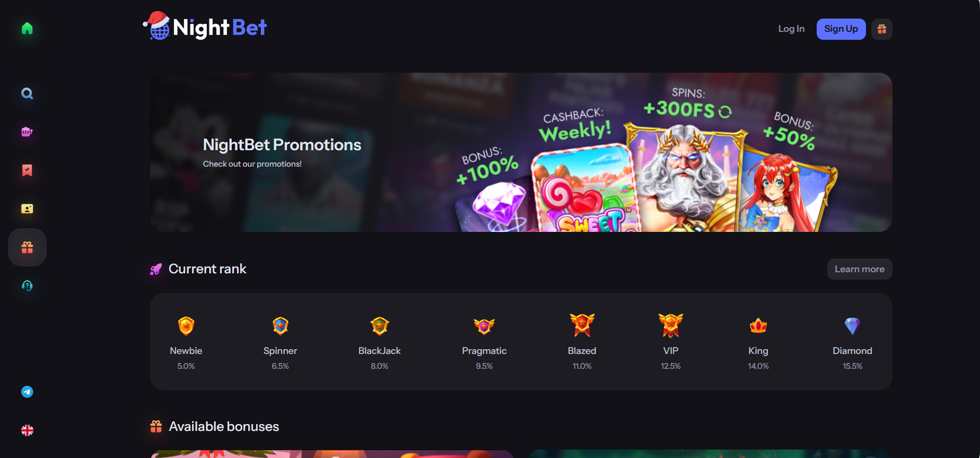Screen dimensions: 980x458
Task: Select the King rank crown badge
Action: [x=758, y=325]
